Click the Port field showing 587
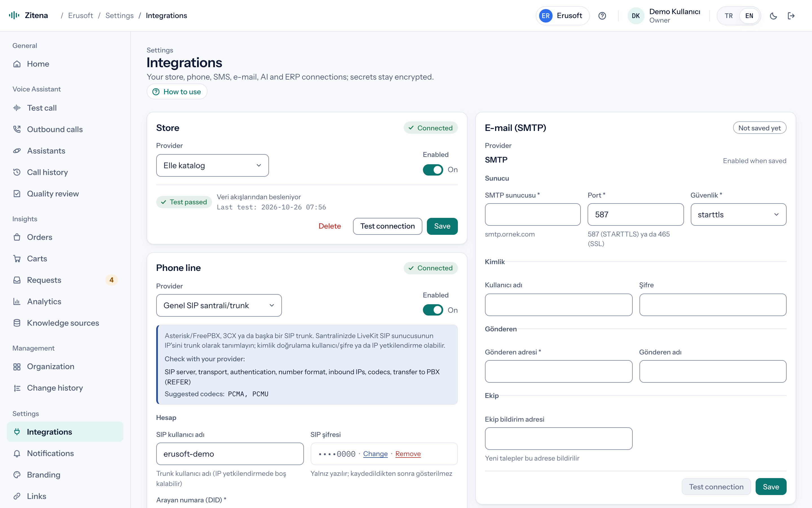The height and width of the screenshot is (508, 812). tap(636, 214)
